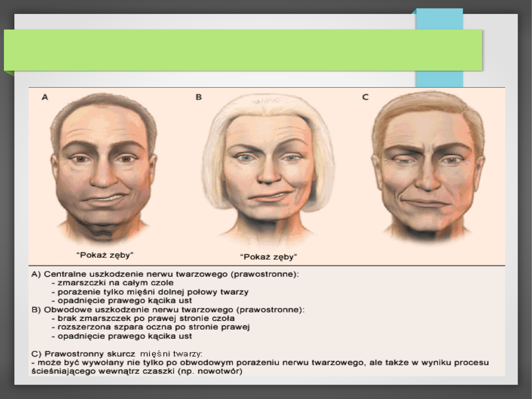Click the letter A label above first face
The image size is (532, 399).
pyautogui.click(x=45, y=97)
